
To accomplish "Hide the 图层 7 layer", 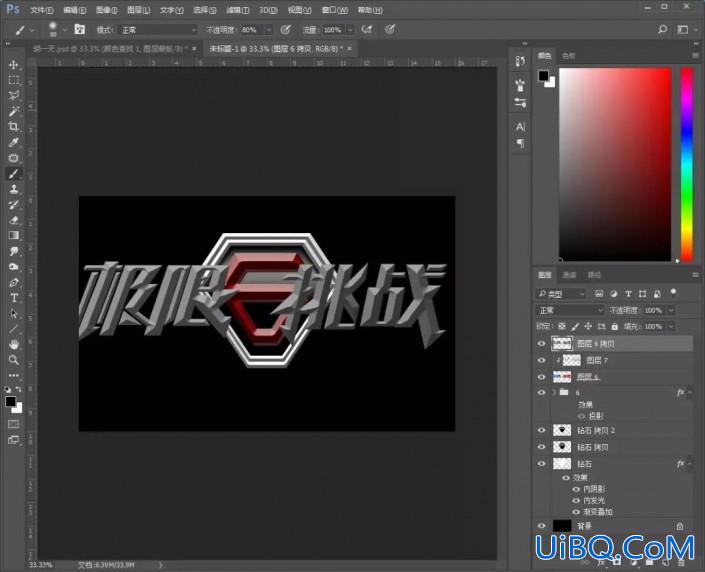I will (541, 360).
